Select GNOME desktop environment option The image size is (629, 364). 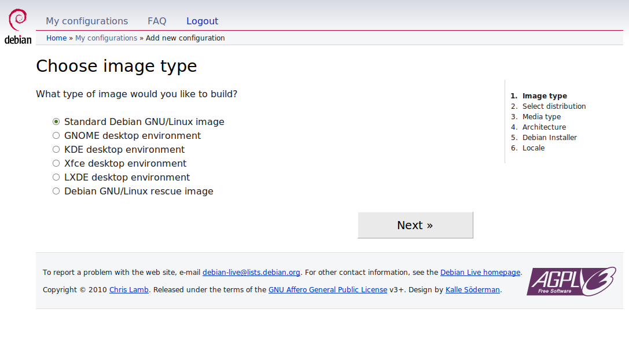point(56,135)
